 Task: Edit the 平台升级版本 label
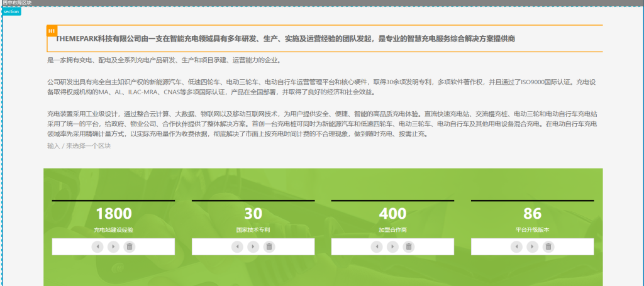532,230
